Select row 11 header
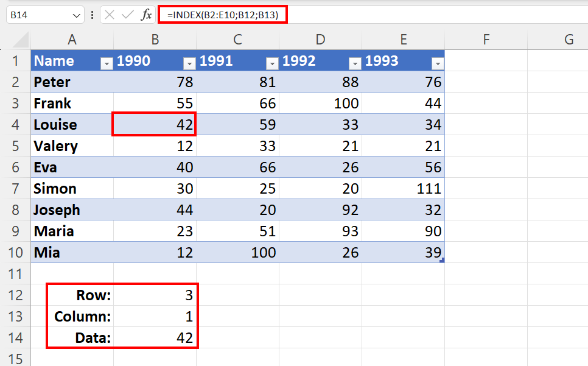588x366 pixels. 15,274
